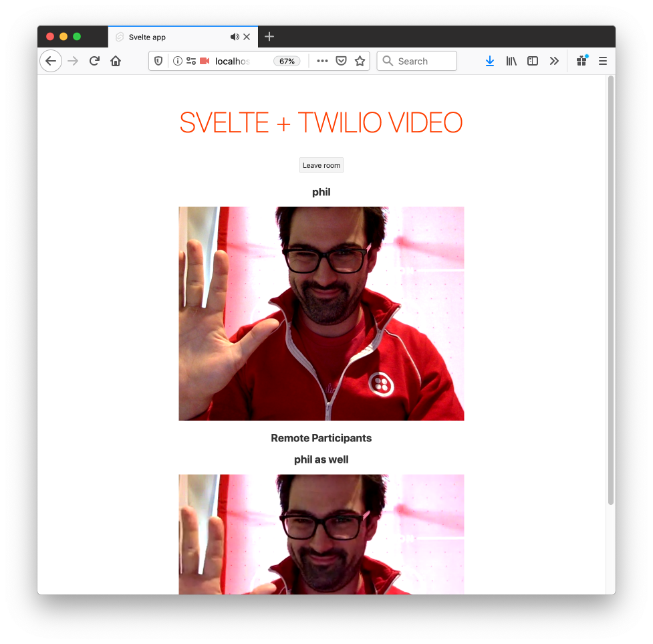Click the localhost address in URL bar

232,62
